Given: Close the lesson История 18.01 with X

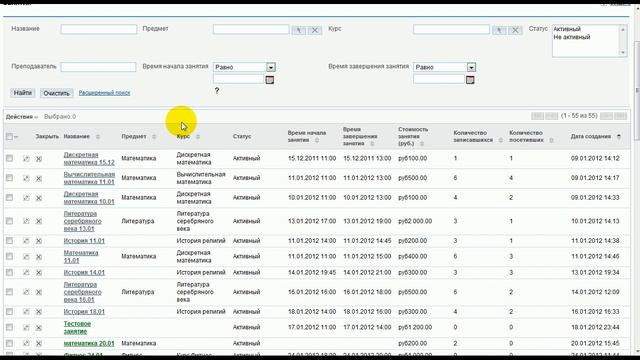Looking at the screenshot, I should click(x=39, y=312).
